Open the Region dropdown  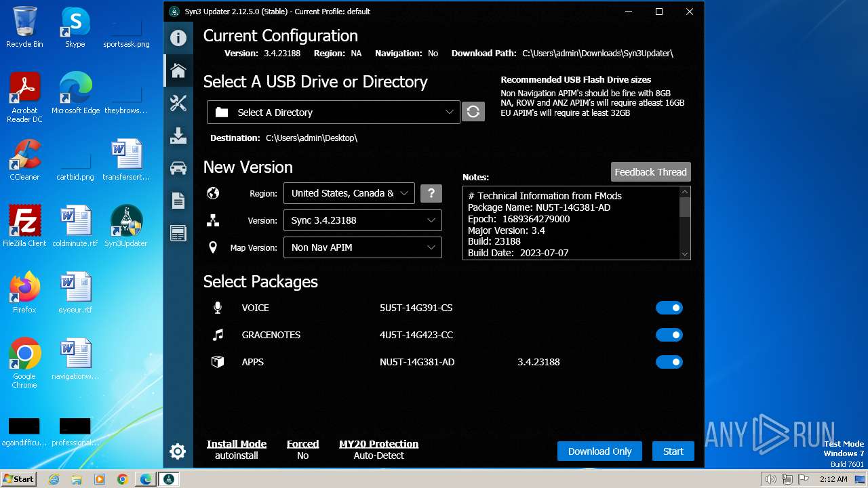pyautogui.click(x=349, y=193)
